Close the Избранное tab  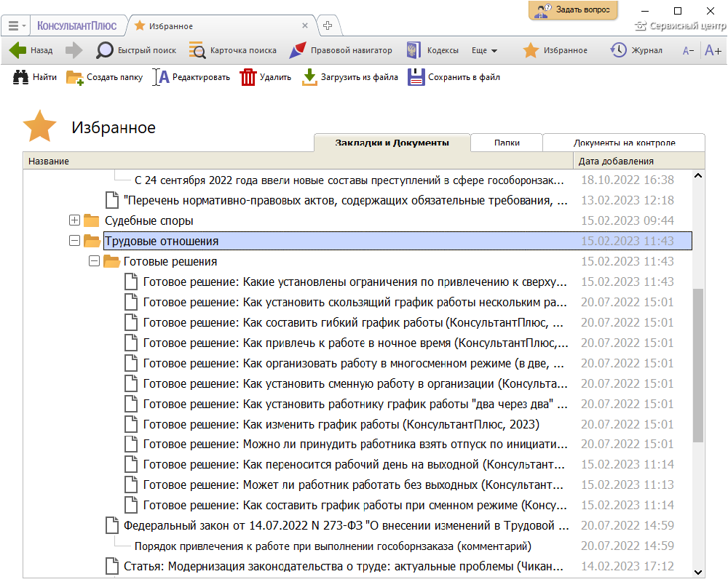[x=305, y=25]
